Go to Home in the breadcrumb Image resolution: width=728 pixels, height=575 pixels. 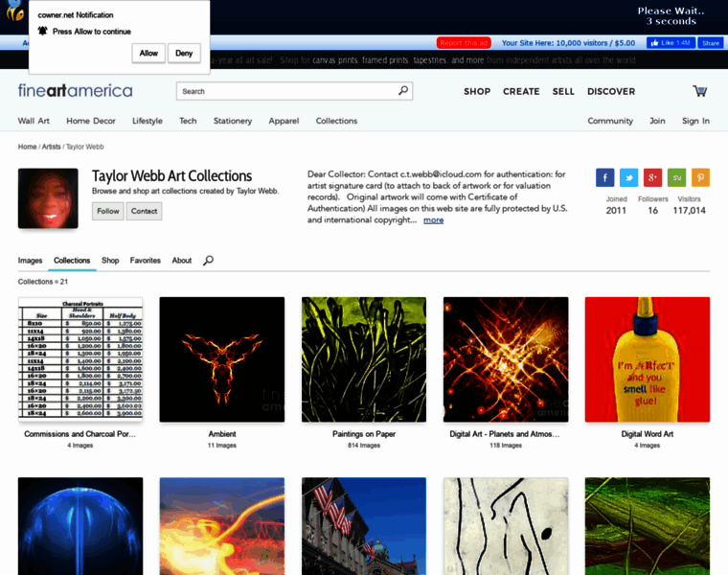point(27,147)
